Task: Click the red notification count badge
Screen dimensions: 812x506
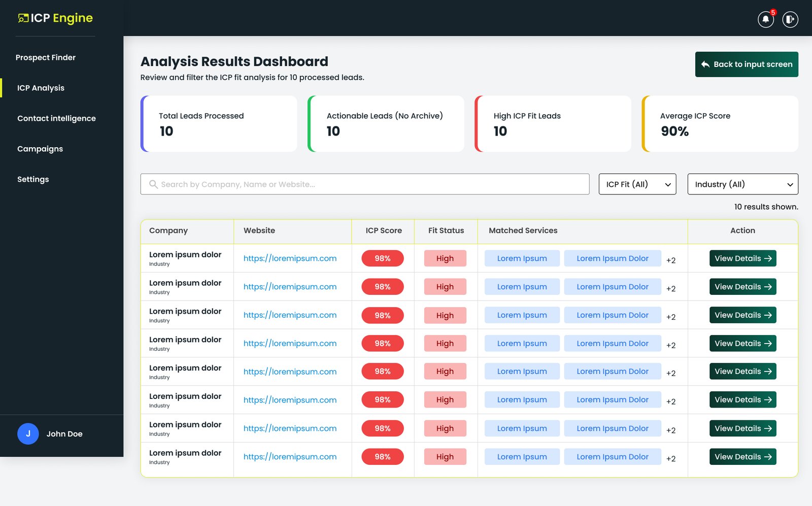Action: 773,13
